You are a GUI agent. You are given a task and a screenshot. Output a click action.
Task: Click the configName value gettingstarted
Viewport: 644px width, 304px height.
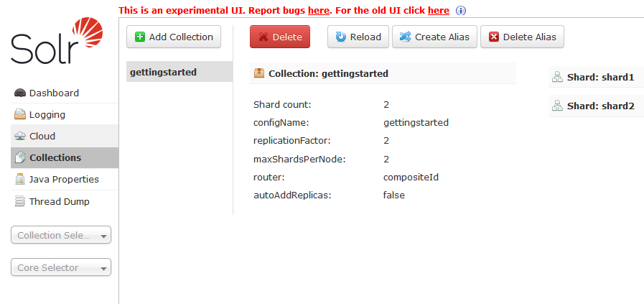(x=416, y=123)
